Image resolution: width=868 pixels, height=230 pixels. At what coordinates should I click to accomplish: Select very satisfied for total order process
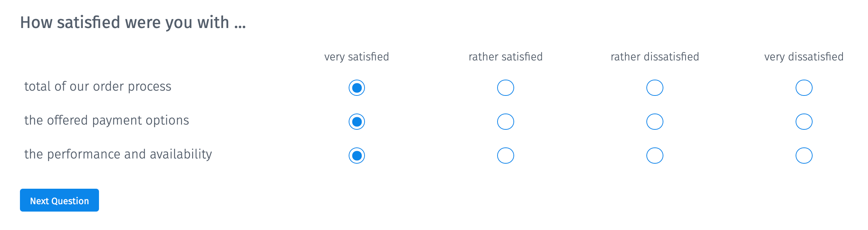click(357, 88)
